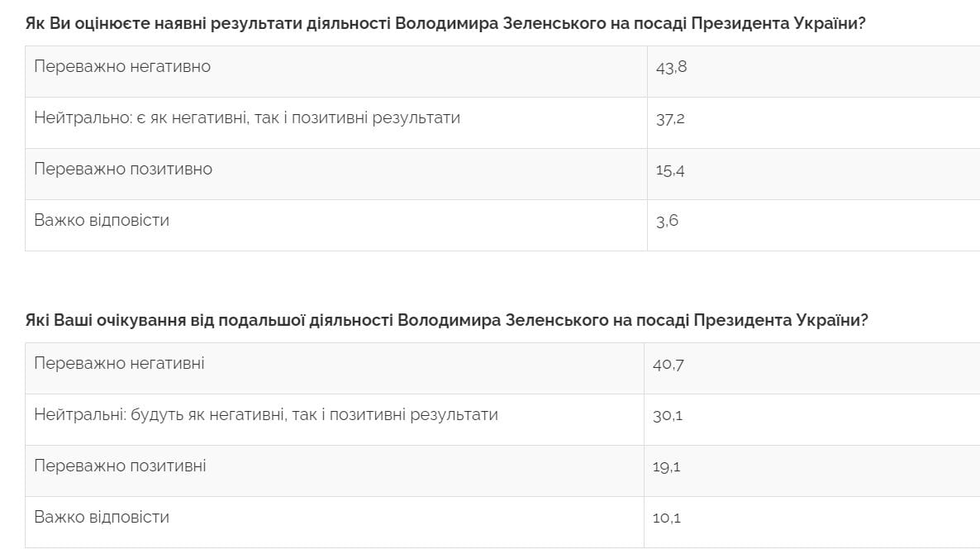Select 'Важко відповісти' in the first table
Screen dimensions: 980x559
click(102, 220)
